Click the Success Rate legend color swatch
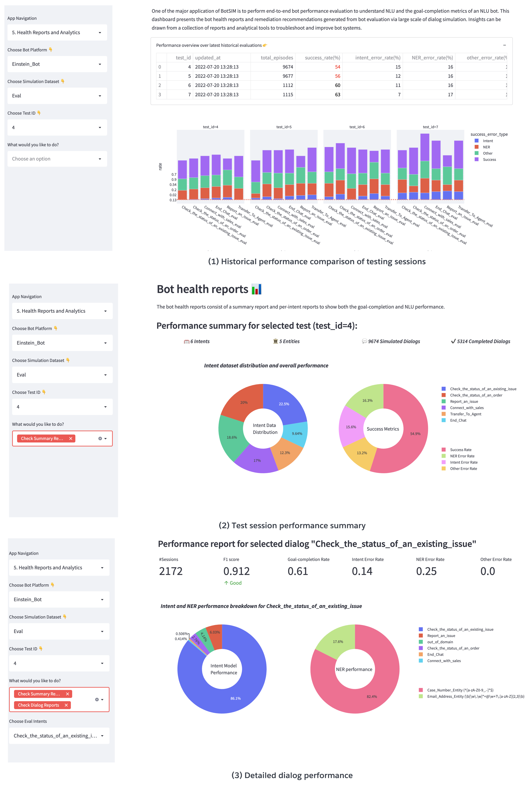 [443, 450]
